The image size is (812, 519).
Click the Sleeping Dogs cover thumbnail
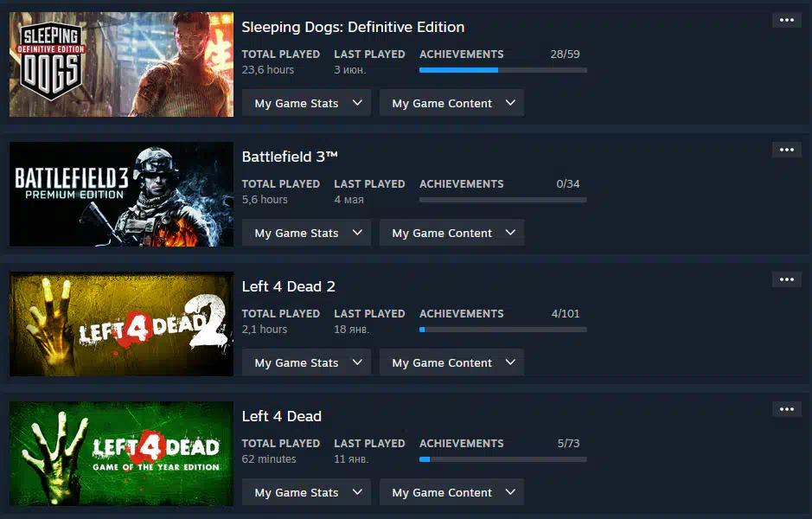pos(121,64)
